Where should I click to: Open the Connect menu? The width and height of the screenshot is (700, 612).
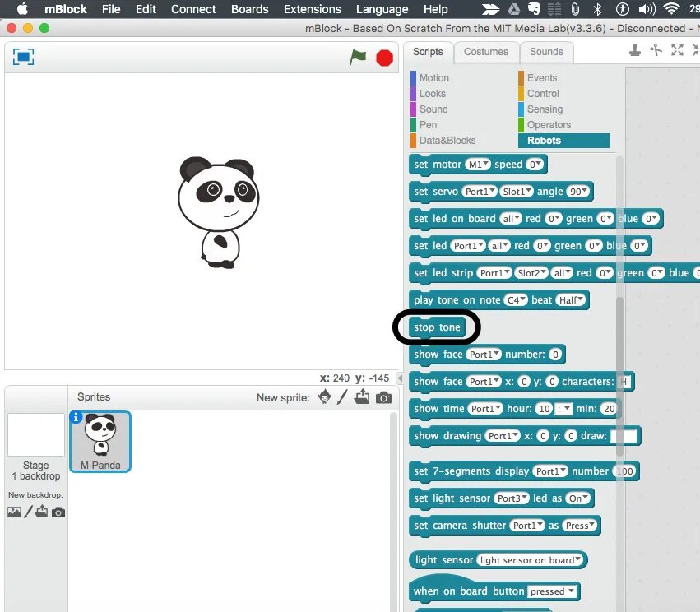tap(193, 9)
